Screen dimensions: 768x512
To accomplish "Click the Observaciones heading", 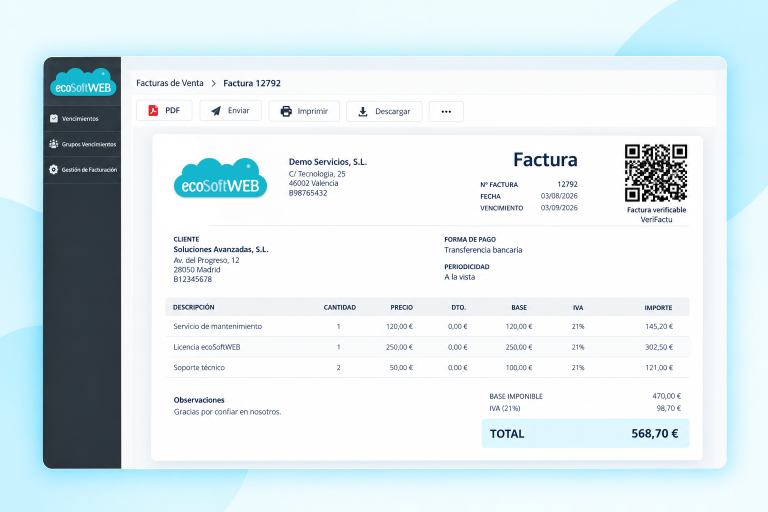I will pyautogui.click(x=199, y=400).
